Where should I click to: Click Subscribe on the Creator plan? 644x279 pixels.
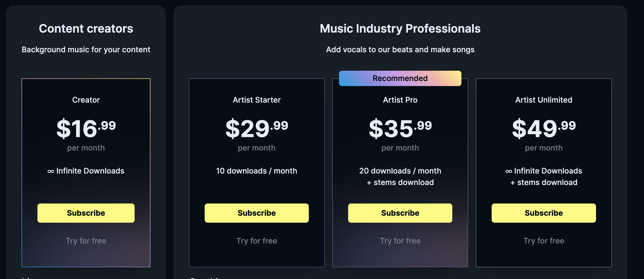pos(86,213)
